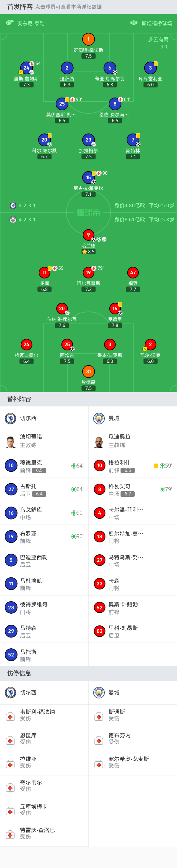Viewport: 177px width, 868px height.
Task: Click Manchester City crest in injuries section
Action: tap(99, 692)
